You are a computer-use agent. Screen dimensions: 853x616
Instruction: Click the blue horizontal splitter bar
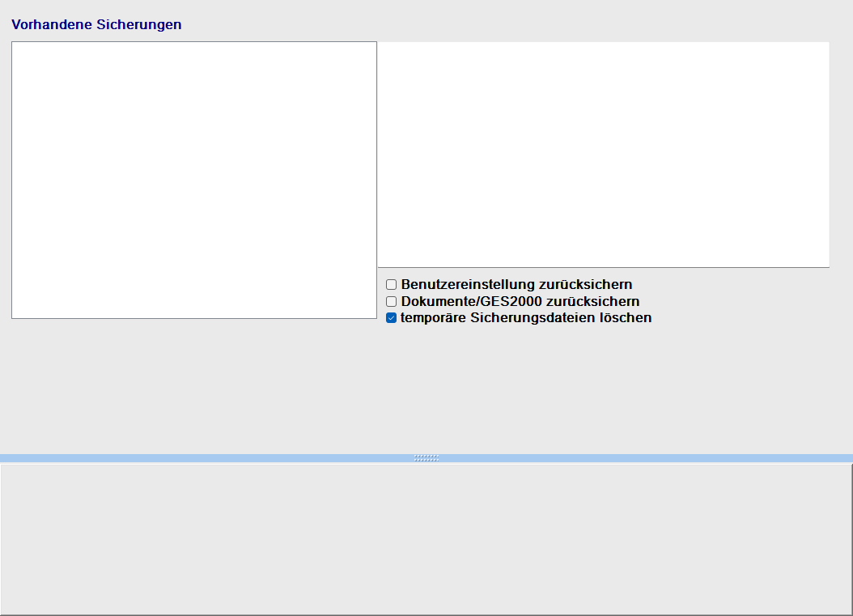[243, 458]
